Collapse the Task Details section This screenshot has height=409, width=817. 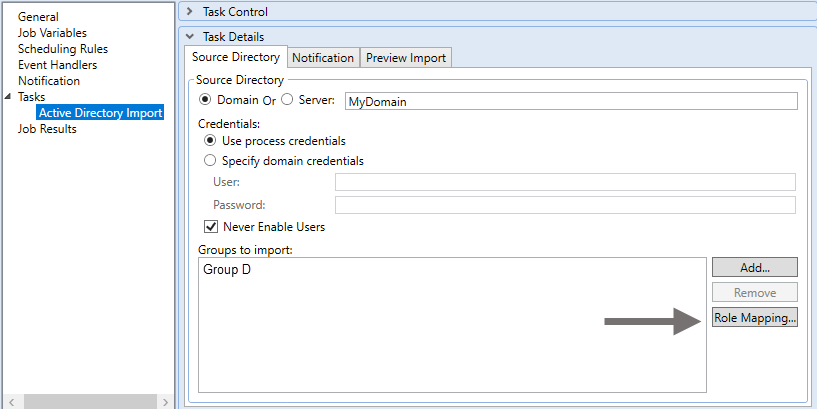coord(190,36)
